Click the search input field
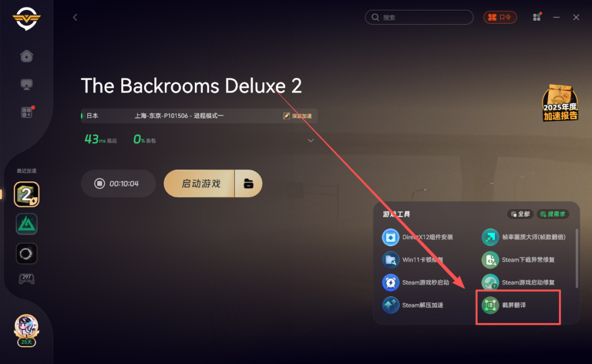The image size is (592, 364). point(419,17)
